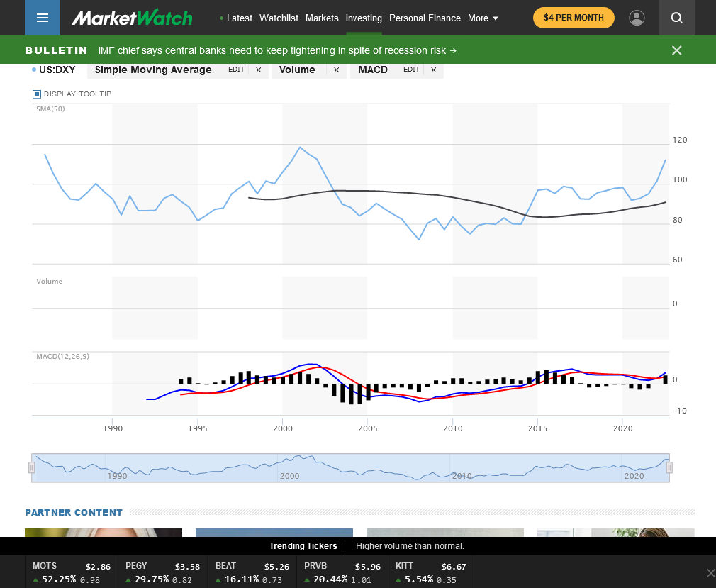Close the trending tickers bar

711,572
